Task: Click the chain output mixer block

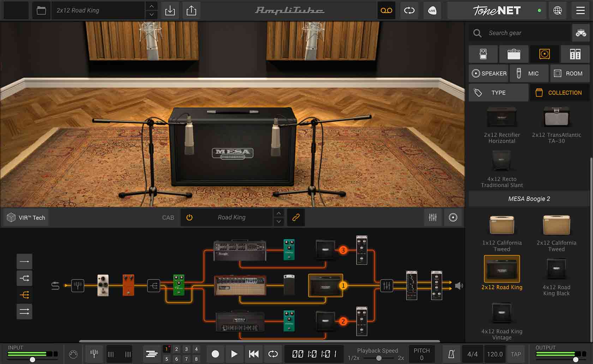Action: click(387, 285)
